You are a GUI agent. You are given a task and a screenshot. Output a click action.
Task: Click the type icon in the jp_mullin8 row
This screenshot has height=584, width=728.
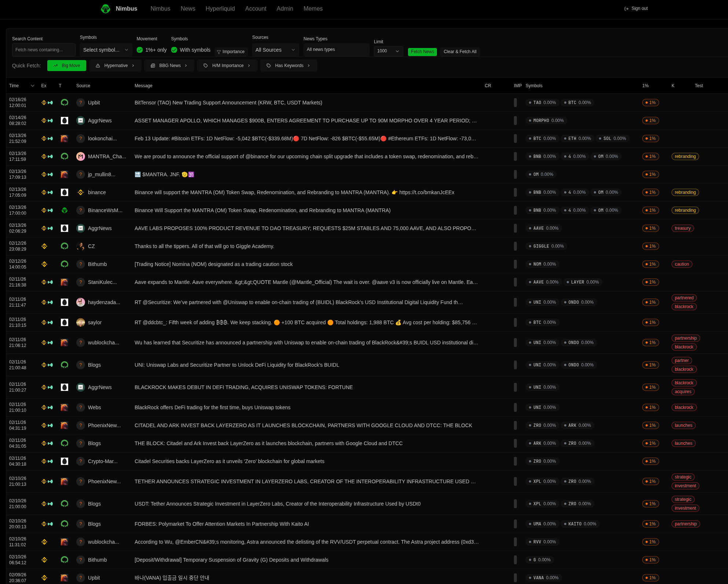click(x=65, y=174)
